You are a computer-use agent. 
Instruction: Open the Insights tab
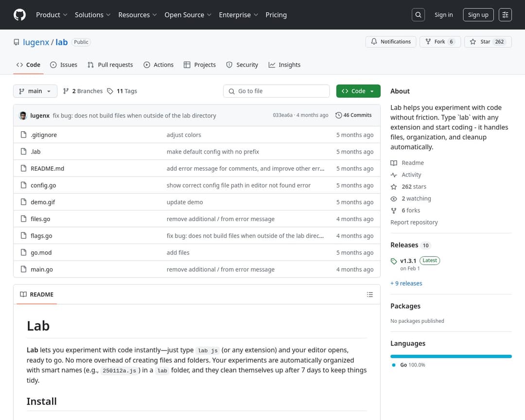284,65
